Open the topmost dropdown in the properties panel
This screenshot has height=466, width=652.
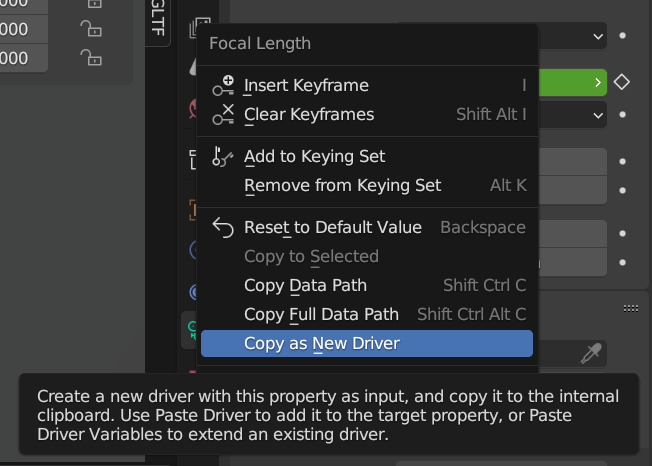pyautogui.click(x=573, y=36)
